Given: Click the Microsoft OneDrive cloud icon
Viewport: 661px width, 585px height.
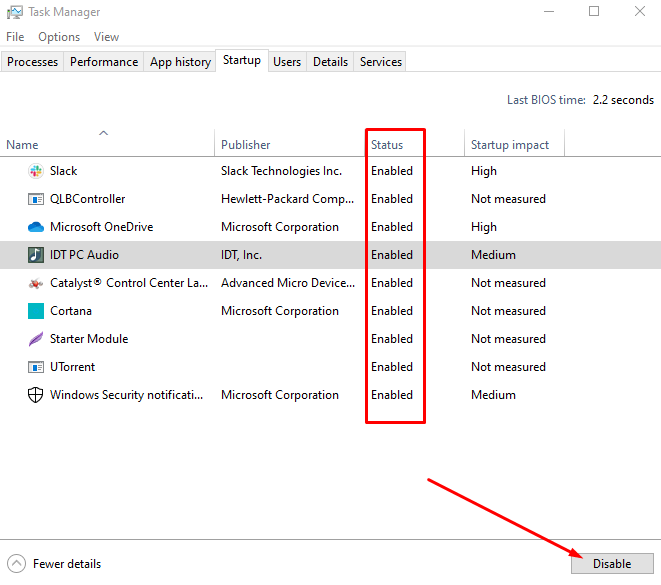Looking at the screenshot, I should (36, 227).
